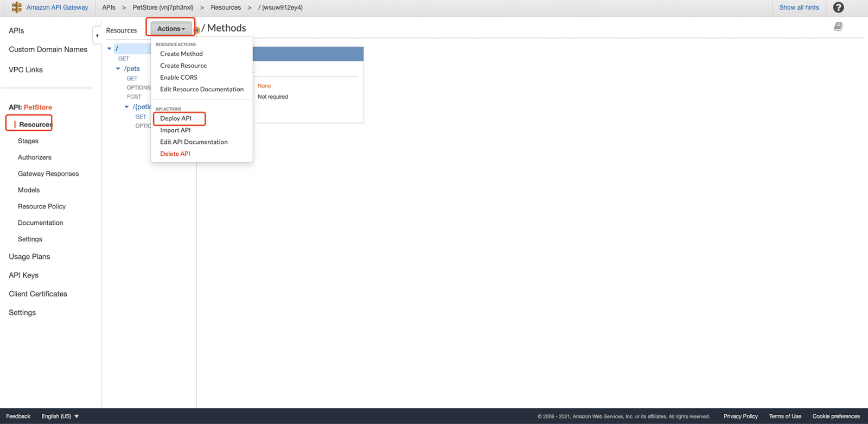The width and height of the screenshot is (868, 424).
Task: Click the Amazon API Gateway logo icon
Action: click(x=17, y=8)
